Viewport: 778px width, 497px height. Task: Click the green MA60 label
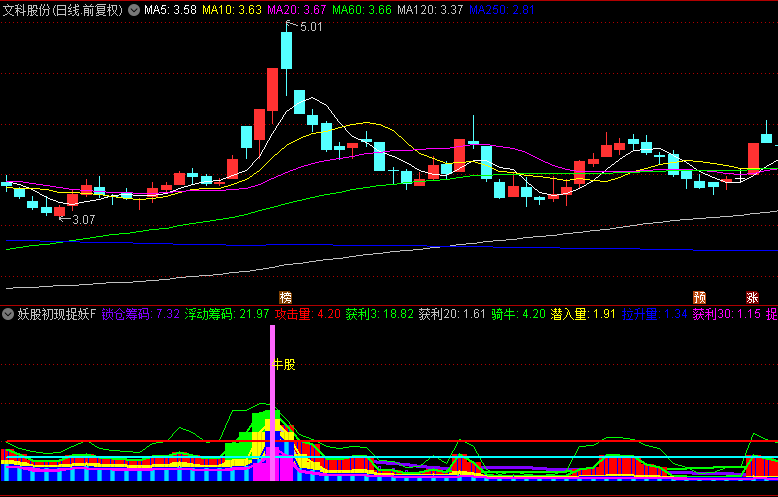point(361,10)
